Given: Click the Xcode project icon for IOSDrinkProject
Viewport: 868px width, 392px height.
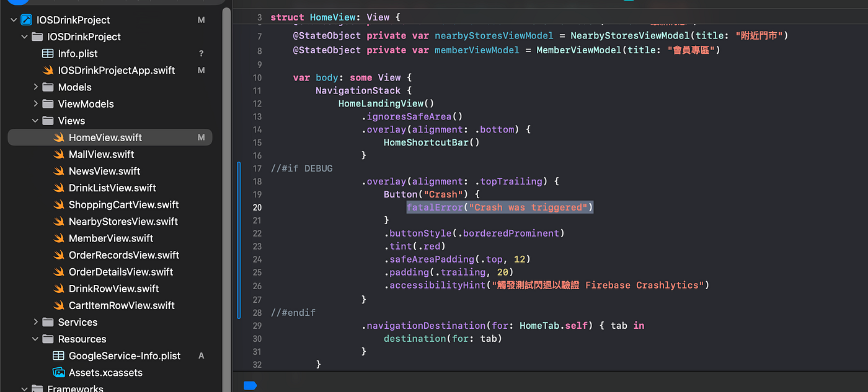Looking at the screenshot, I should click(x=26, y=20).
